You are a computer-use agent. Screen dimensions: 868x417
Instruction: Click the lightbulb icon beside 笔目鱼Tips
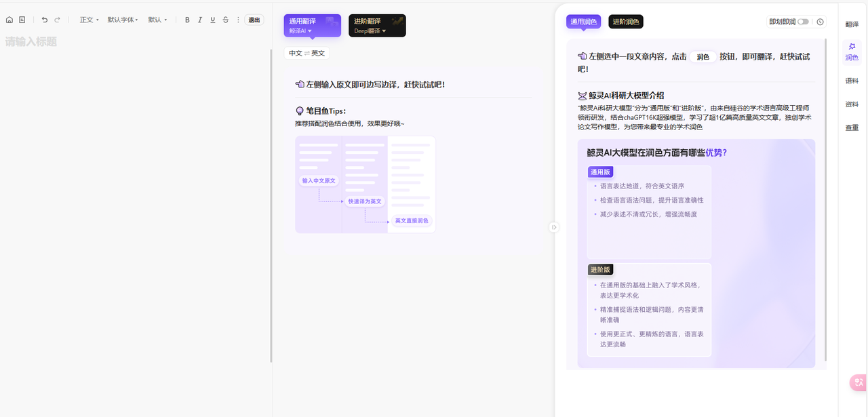[300, 111]
